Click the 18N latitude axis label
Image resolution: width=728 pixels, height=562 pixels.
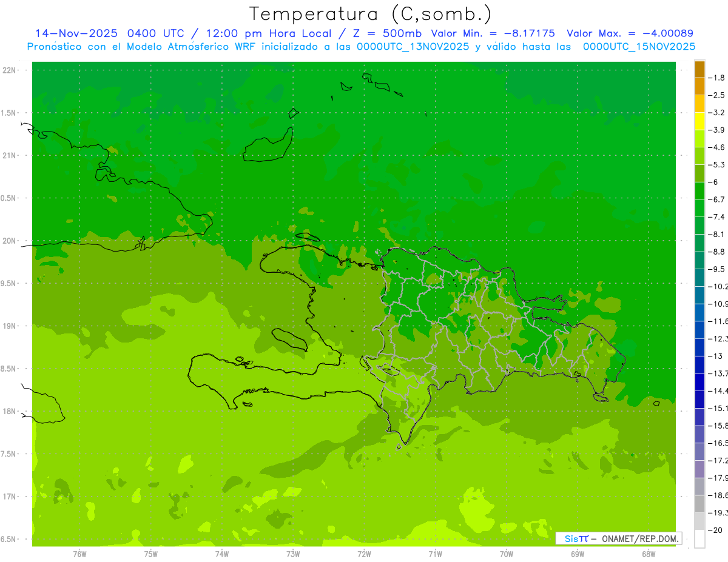[9, 411]
